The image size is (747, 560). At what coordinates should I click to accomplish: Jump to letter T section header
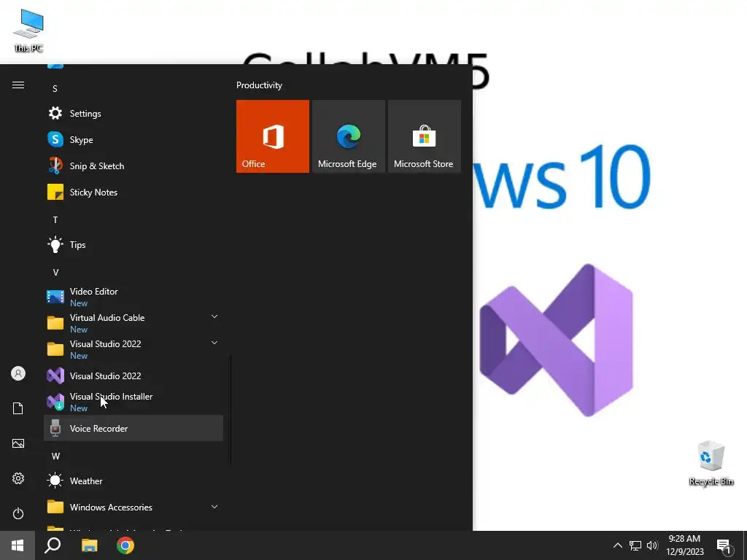click(x=55, y=219)
